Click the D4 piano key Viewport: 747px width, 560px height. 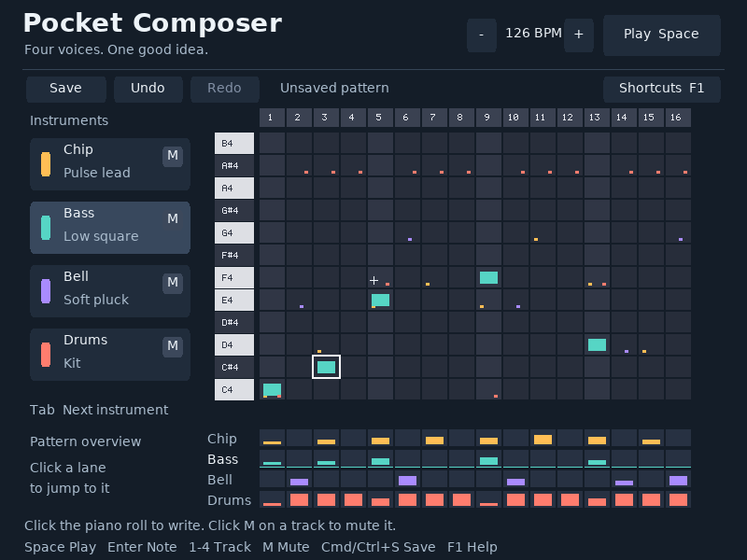(234, 344)
